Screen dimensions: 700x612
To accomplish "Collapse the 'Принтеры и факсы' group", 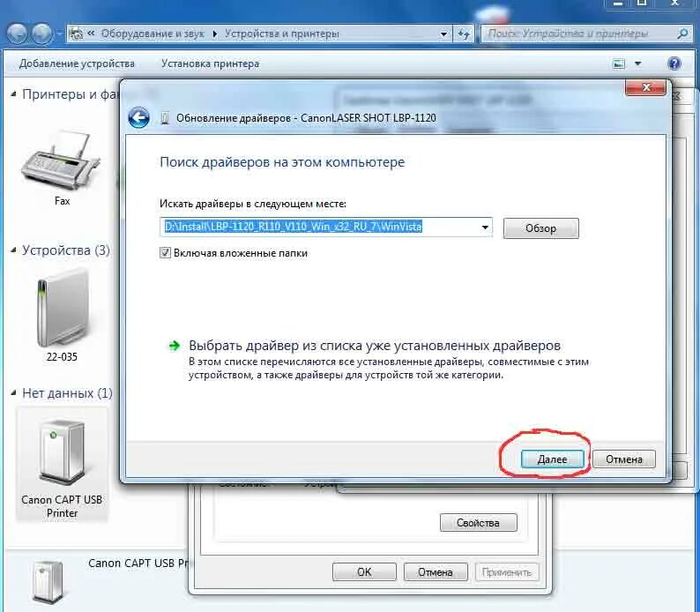I will point(13,94).
